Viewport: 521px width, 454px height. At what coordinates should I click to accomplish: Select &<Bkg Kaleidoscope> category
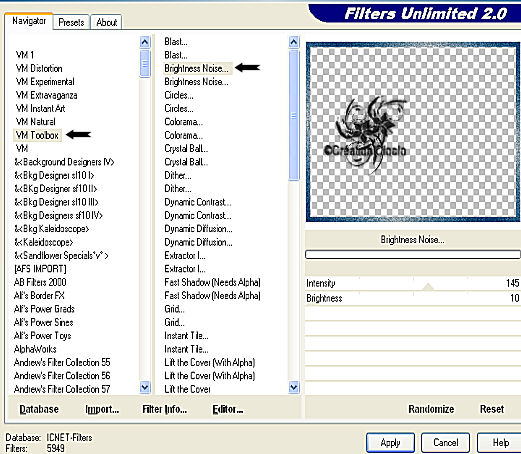[52, 229]
